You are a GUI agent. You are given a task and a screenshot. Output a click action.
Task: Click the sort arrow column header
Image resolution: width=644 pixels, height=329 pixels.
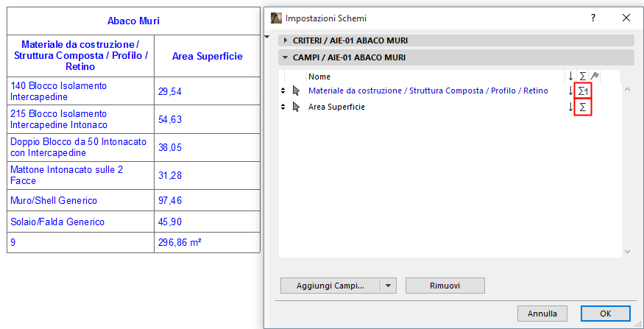[x=570, y=77]
